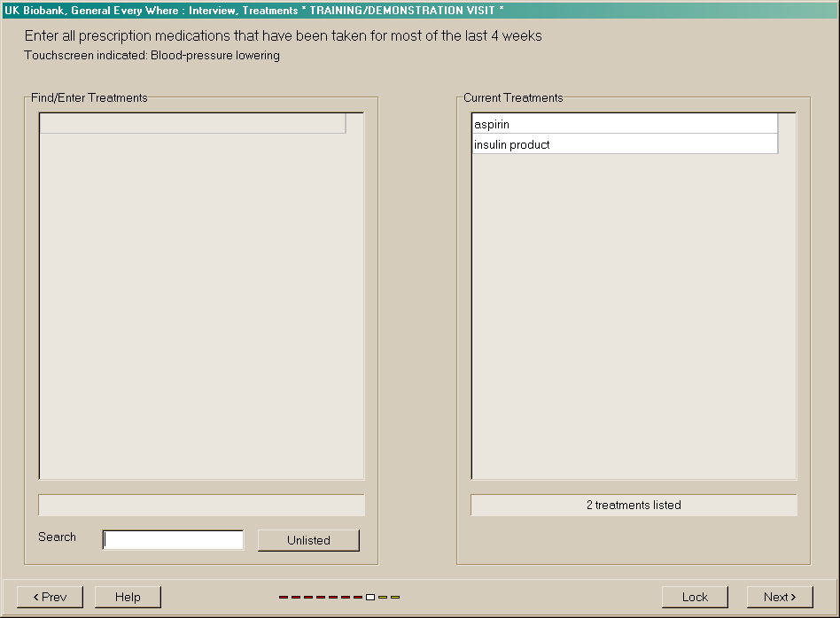Click the UK Biobank window title bar
Viewport: 840px width, 618px height.
pos(420,11)
